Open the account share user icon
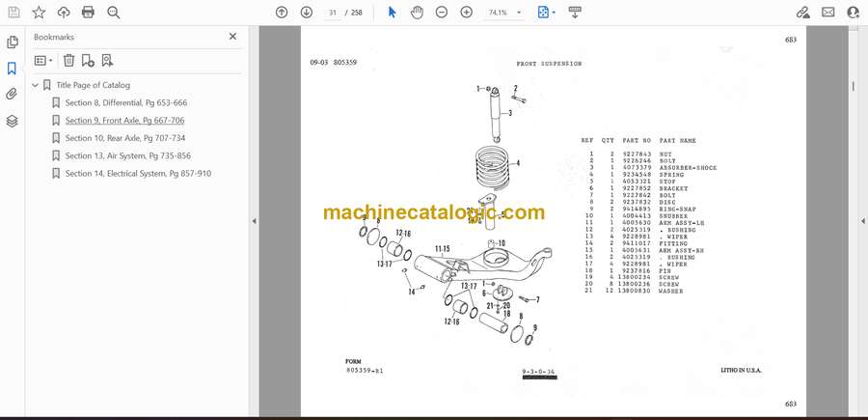This screenshot has width=868, height=420. [x=854, y=13]
